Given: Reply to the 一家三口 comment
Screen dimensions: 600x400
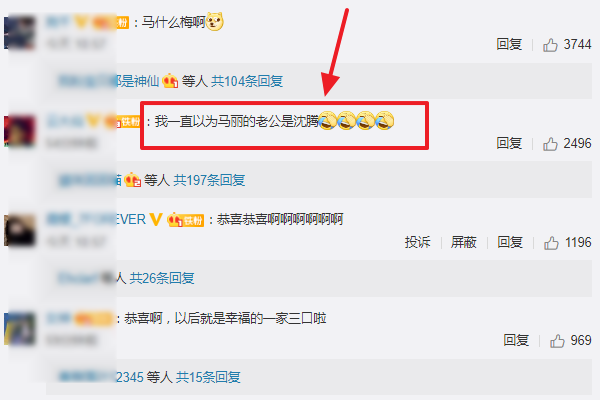Looking at the screenshot, I should (x=516, y=340).
